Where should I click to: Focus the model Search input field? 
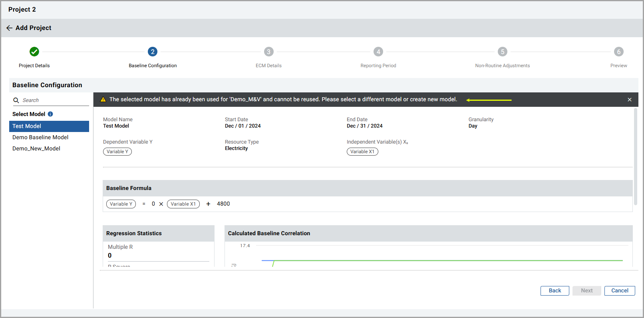[54, 100]
